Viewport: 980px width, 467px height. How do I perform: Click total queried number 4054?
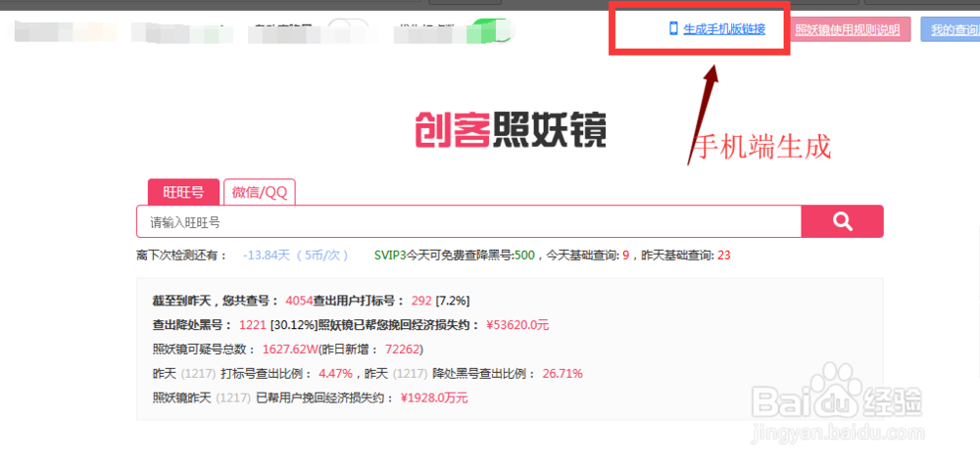point(296,301)
